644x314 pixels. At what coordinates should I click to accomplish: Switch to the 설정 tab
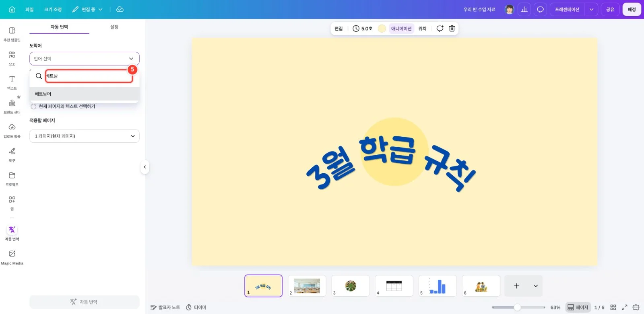(114, 27)
